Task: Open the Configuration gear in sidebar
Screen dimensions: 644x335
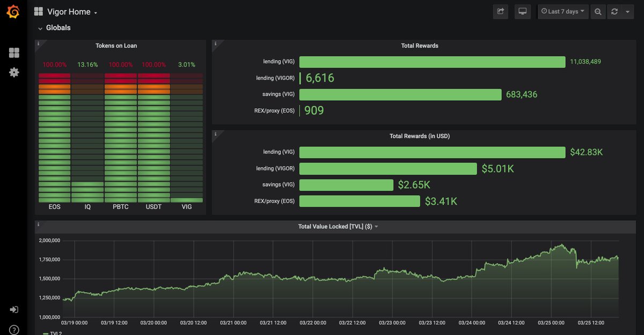Action: point(14,72)
